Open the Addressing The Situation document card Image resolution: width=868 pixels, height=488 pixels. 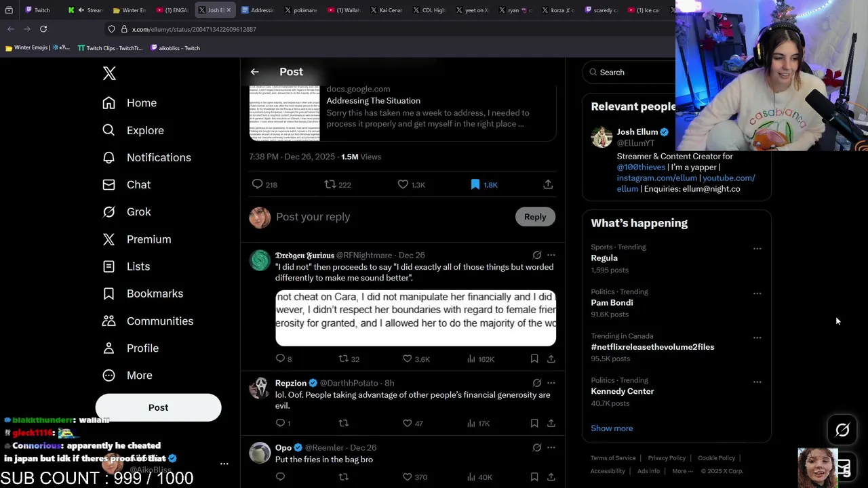403,113
